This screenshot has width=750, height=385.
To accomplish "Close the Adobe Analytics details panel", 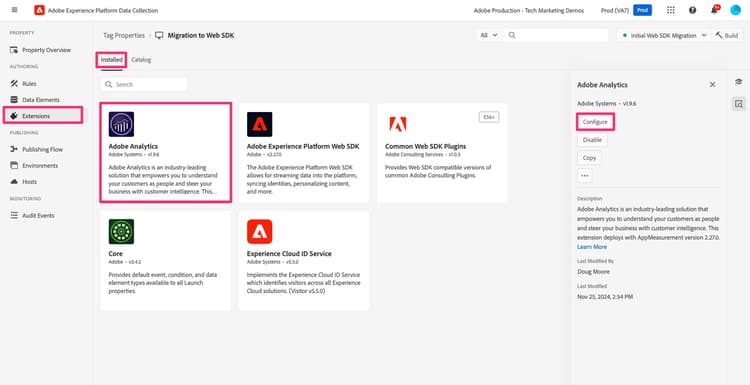I will [712, 85].
